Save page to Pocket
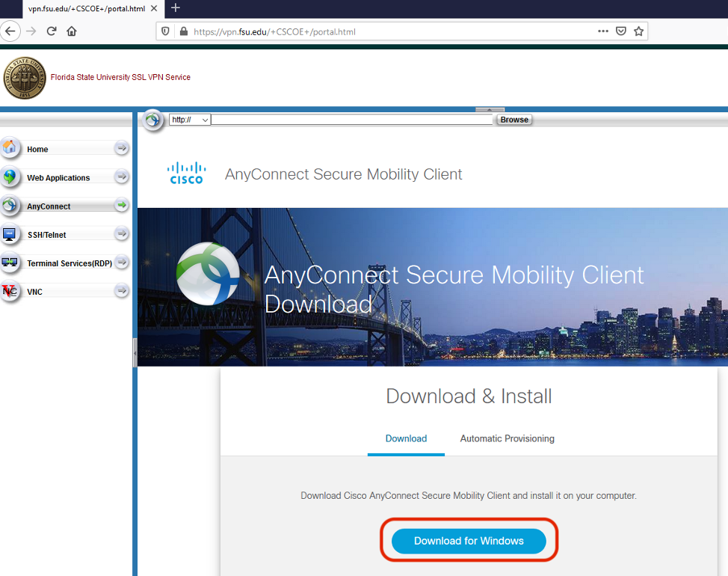This screenshot has width=728, height=576. tap(621, 31)
